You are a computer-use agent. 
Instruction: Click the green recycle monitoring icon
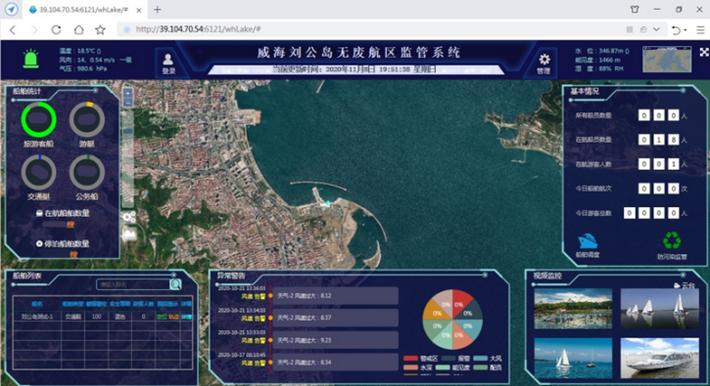[x=672, y=241]
